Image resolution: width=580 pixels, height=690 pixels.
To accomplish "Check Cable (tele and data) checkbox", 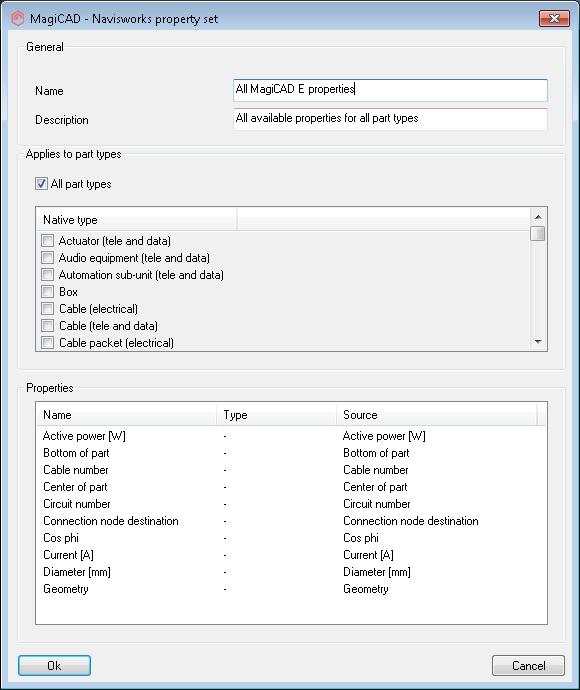I will coord(47,326).
